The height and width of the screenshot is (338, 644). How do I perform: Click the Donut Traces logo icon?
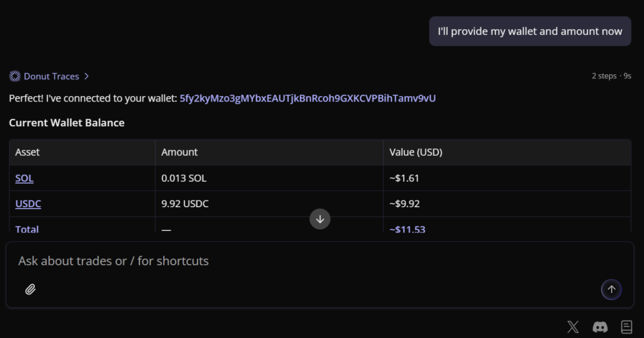(15, 76)
